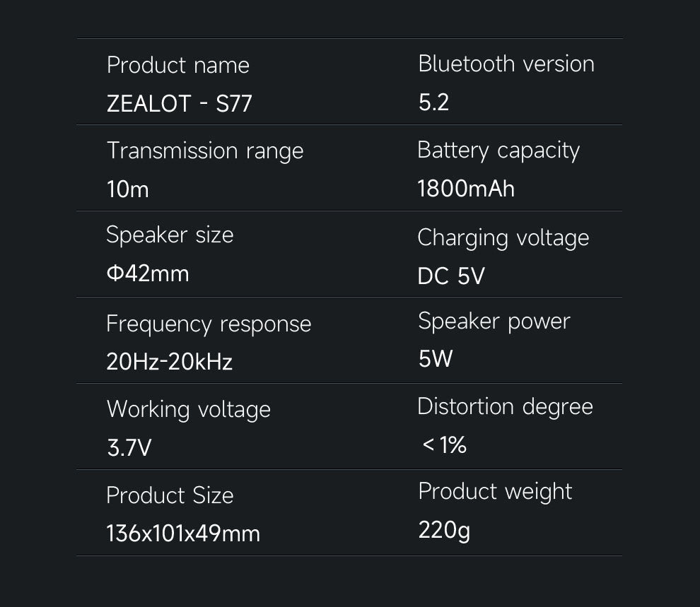This screenshot has width=700, height=607.
Task: Click the "Battery capacity" label
Action: [x=498, y=151]
